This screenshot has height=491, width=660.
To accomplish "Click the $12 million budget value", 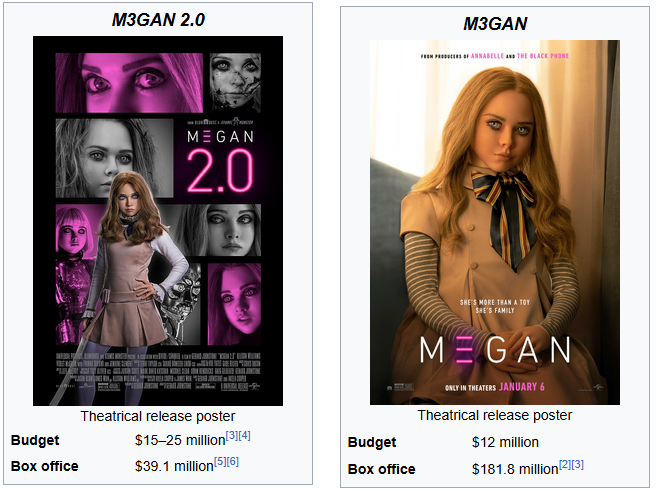I will click(x=505, y=442).
